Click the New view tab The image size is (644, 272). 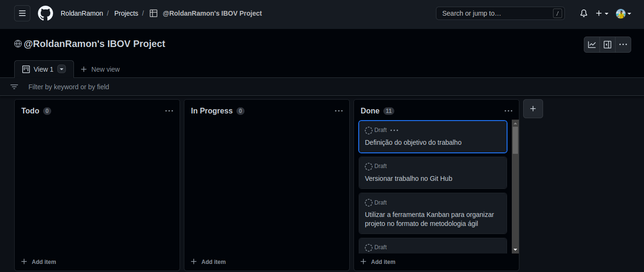coord(100,69)
